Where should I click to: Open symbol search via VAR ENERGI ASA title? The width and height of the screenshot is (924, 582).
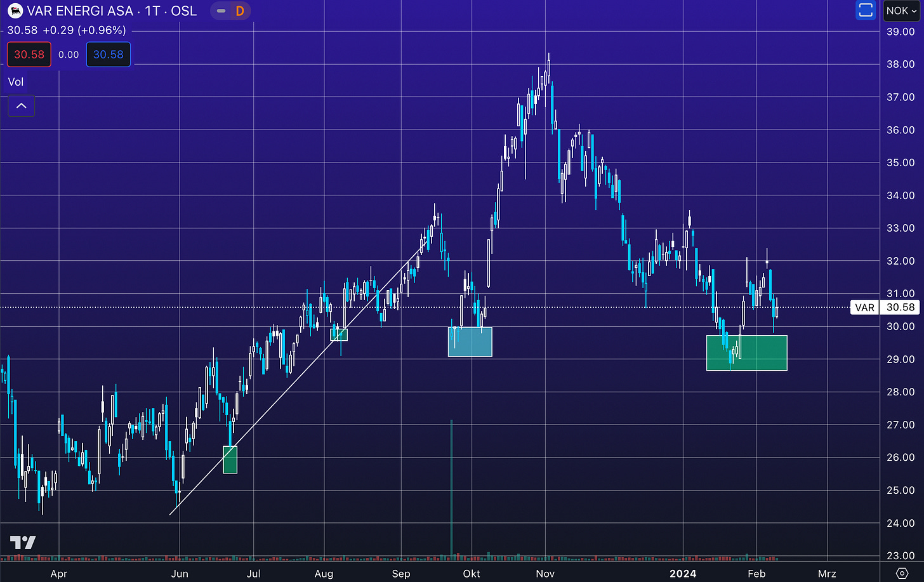click(80, 11)
